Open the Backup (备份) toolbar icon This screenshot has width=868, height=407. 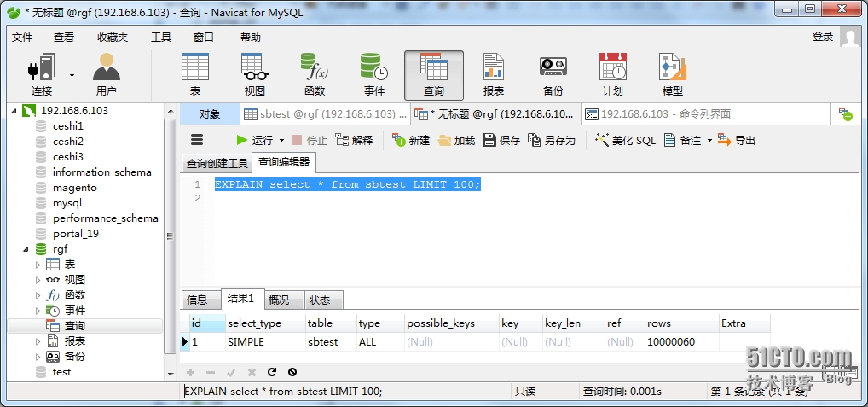(x=553, y=75)
